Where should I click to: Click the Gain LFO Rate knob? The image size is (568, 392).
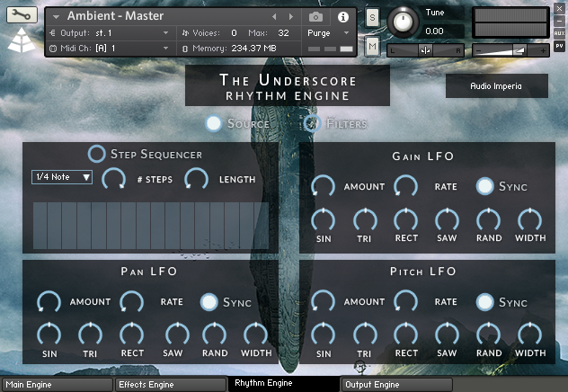[x=406, y=186]
